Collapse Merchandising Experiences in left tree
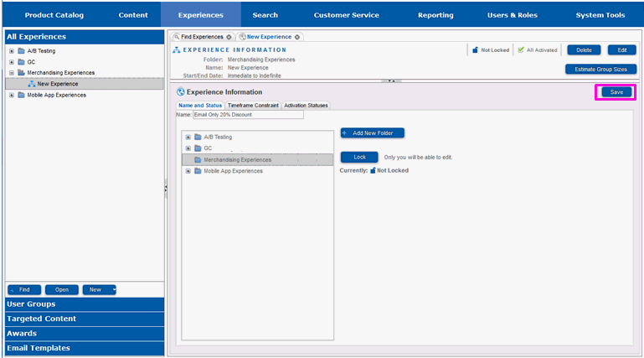 pos(12,73)
